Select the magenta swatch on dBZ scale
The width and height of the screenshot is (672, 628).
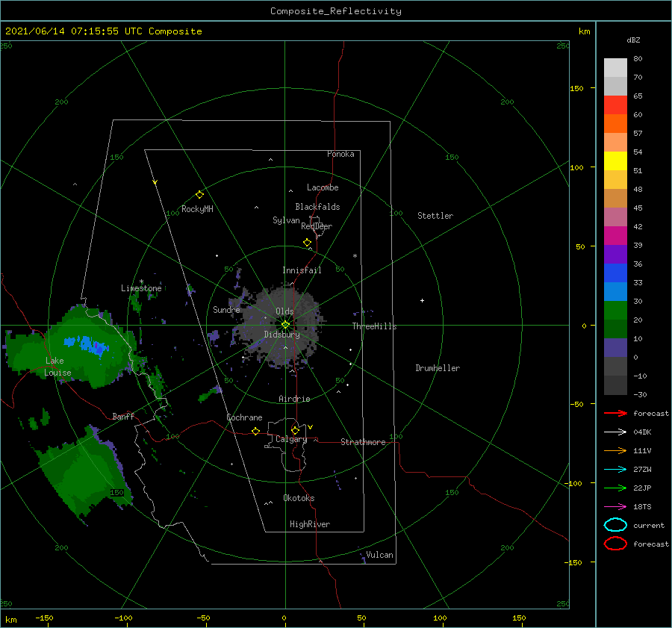click(x=615, y=236)
